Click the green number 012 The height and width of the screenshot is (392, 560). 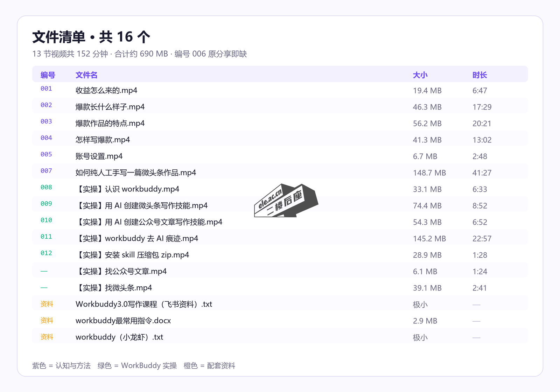coord(46,253)
